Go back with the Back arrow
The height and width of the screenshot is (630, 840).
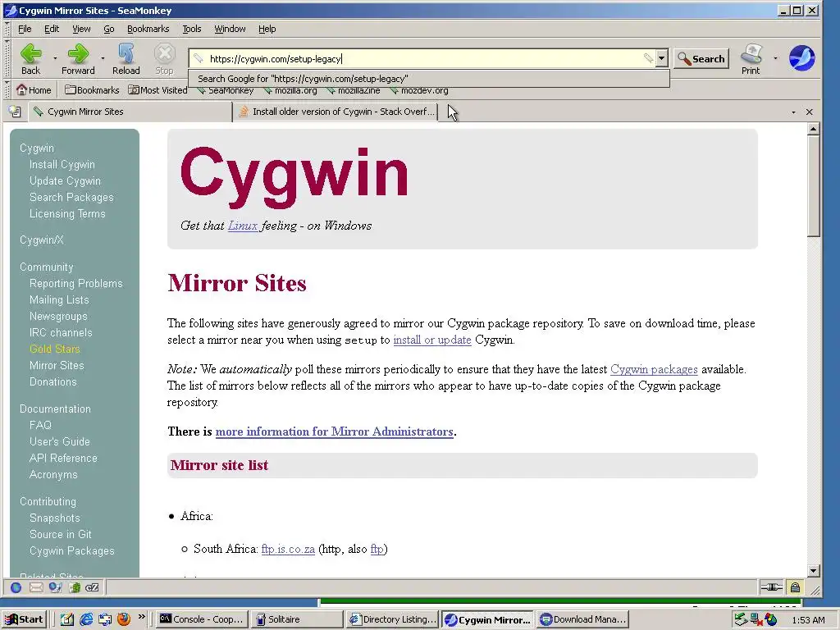click(x=30, y=59)
